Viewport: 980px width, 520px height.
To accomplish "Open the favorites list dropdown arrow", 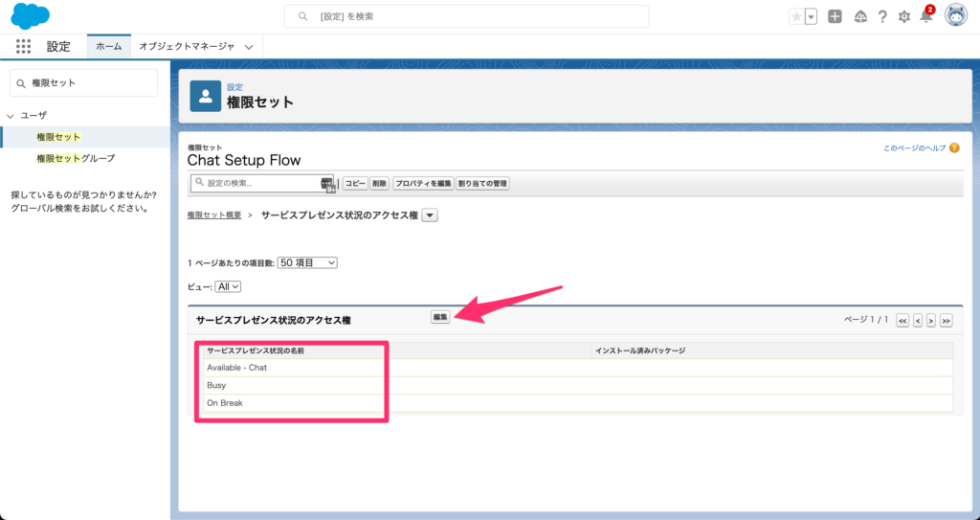I will point(812,17).
